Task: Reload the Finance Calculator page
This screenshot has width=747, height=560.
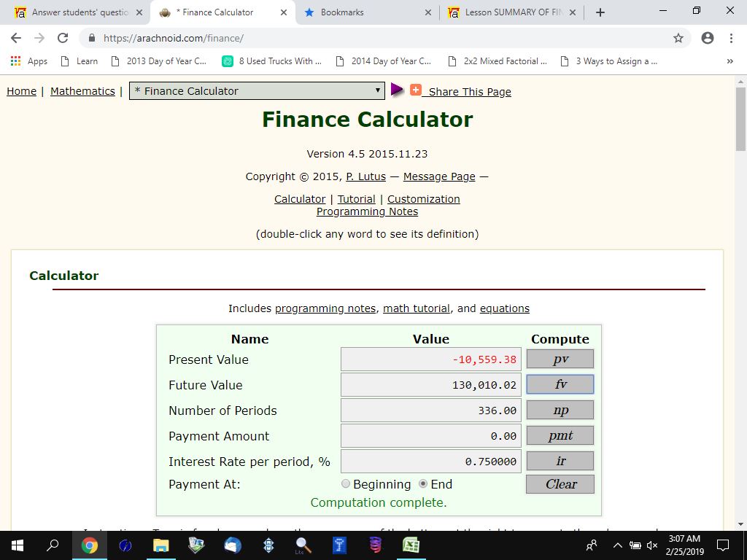Action: click(63, 38)
